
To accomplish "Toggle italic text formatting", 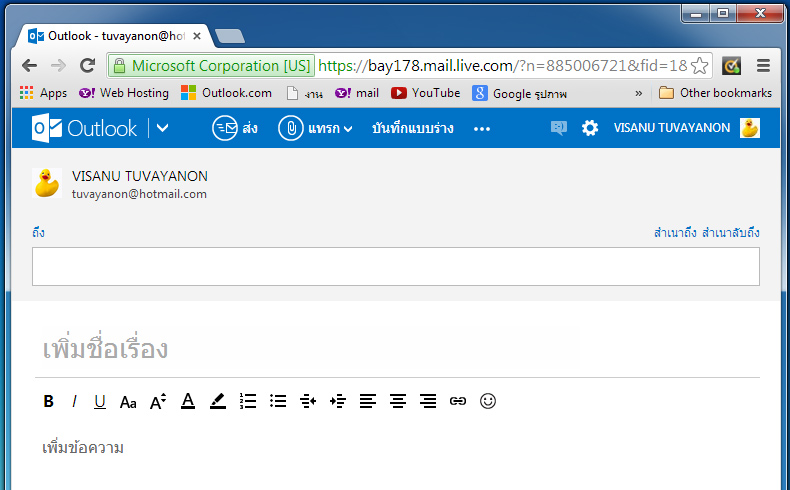I will 74,401.
